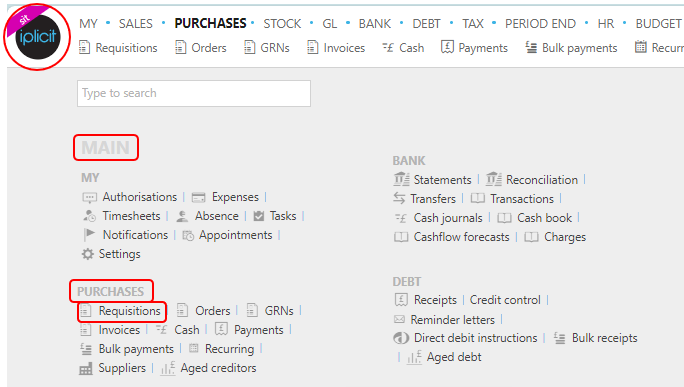The height and width of the screenshot is (387, 684).
Task: Open the Settings gear under MY
Action: (88, 254)
